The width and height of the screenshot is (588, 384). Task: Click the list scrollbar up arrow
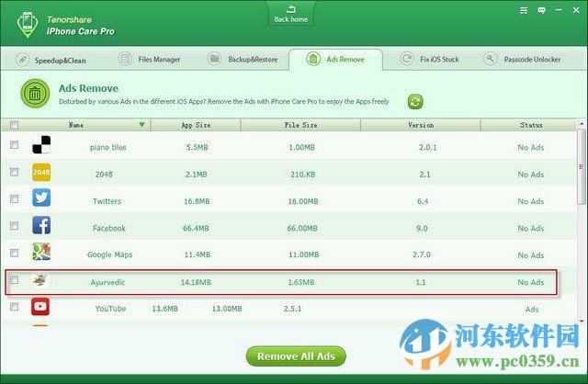[582, 123]
